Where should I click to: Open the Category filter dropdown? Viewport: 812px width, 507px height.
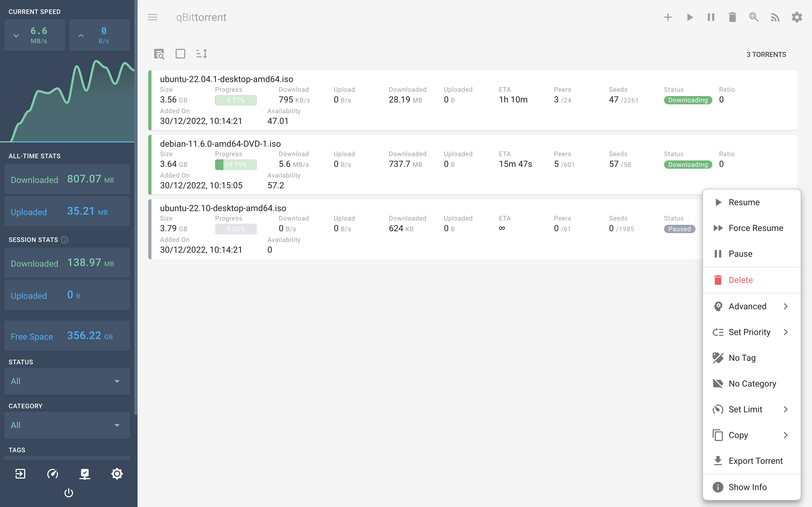(67, 425)
